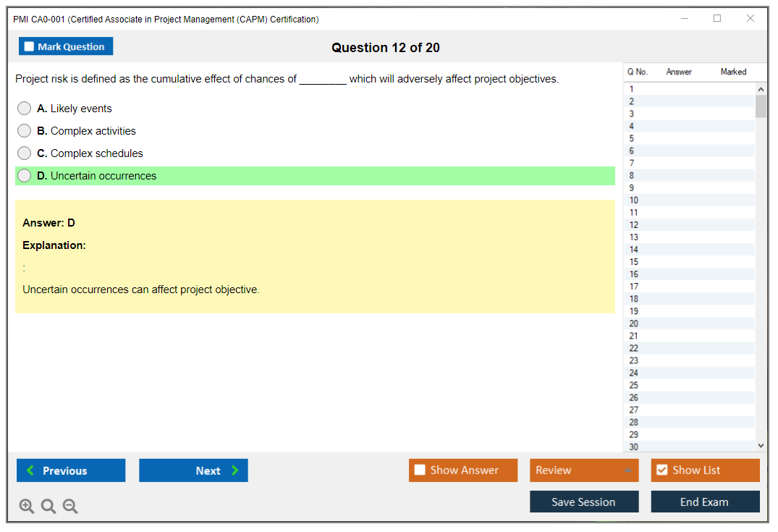
Task: Advance to the Next question
Action: click(193, 470)
